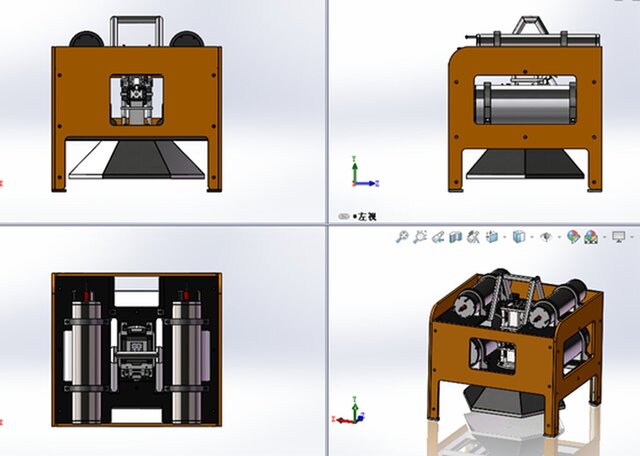640x456 pixels.
Task: Toggle the Hide/Show Items eye icon
Action: click(545, 237)
